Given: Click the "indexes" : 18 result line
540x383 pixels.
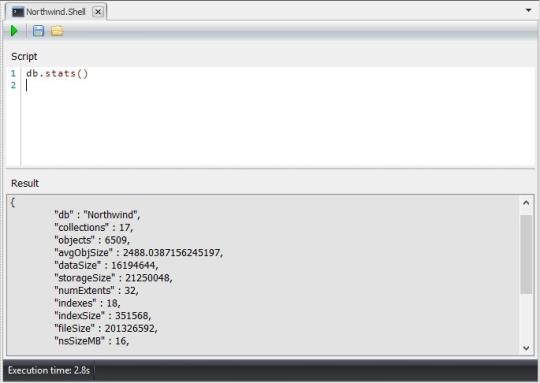Looking at the screenshot, I should pyautogui.click(x=87, y=303).
